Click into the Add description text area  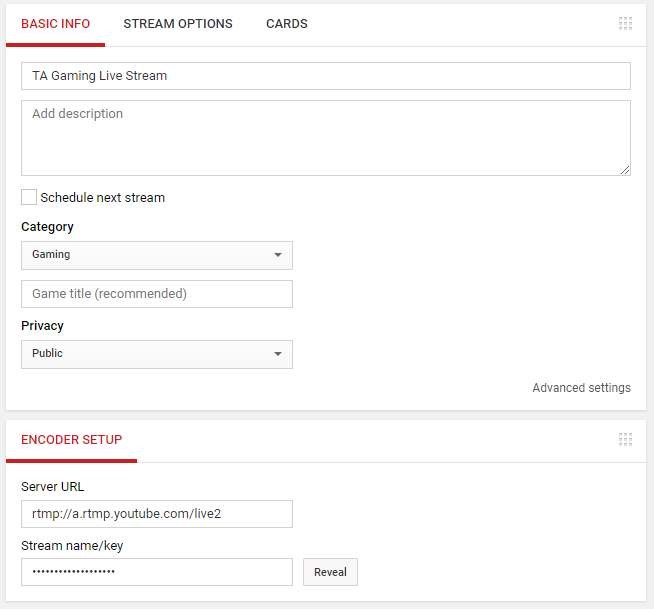coord(326,138)
